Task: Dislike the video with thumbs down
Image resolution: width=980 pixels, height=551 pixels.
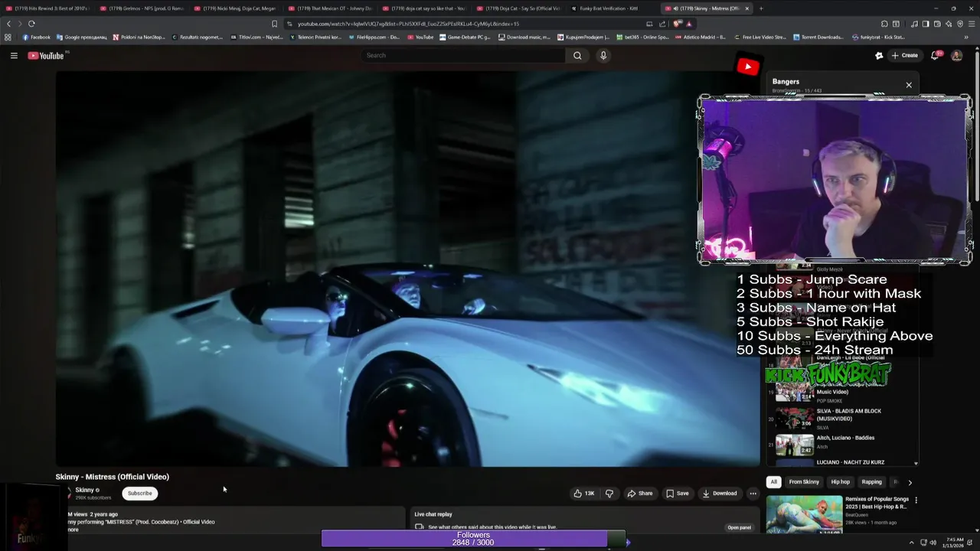Action: pyautogui.click(x=609, y=494)
